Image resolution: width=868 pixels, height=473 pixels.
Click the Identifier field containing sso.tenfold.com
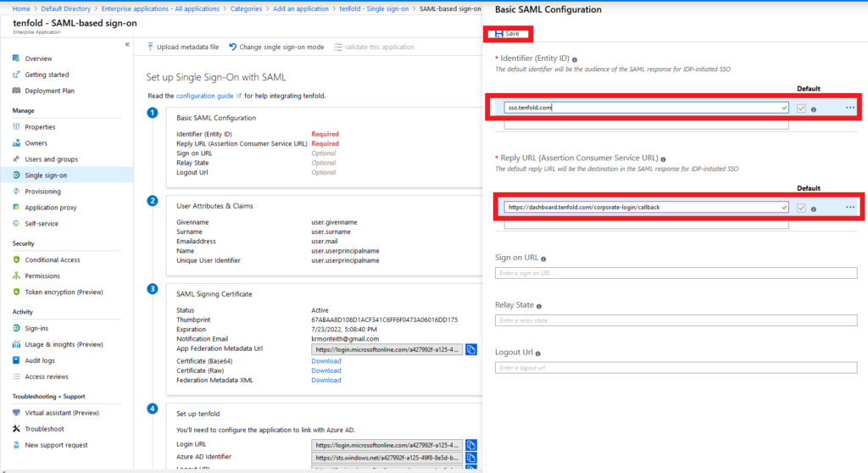646,108
